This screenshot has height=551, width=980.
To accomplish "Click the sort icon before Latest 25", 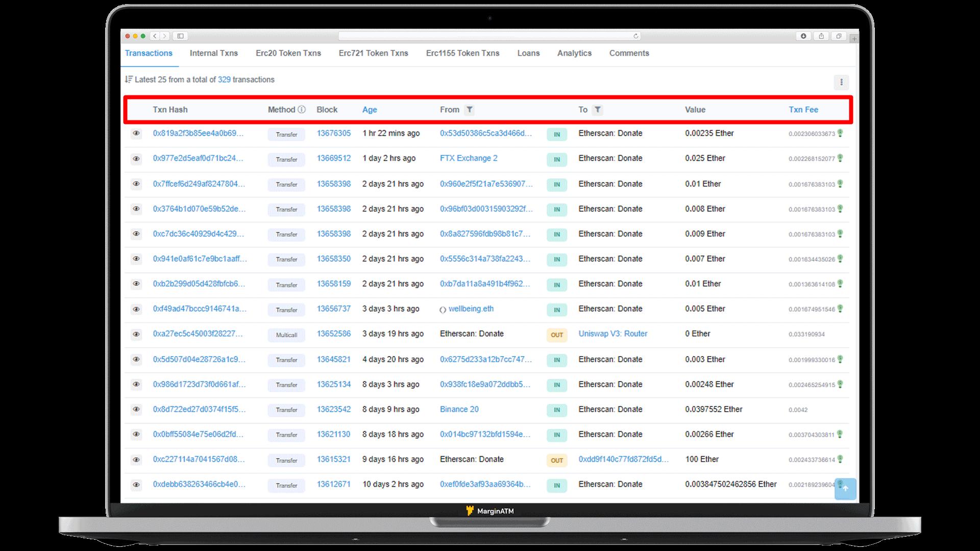I will point(129,80).
